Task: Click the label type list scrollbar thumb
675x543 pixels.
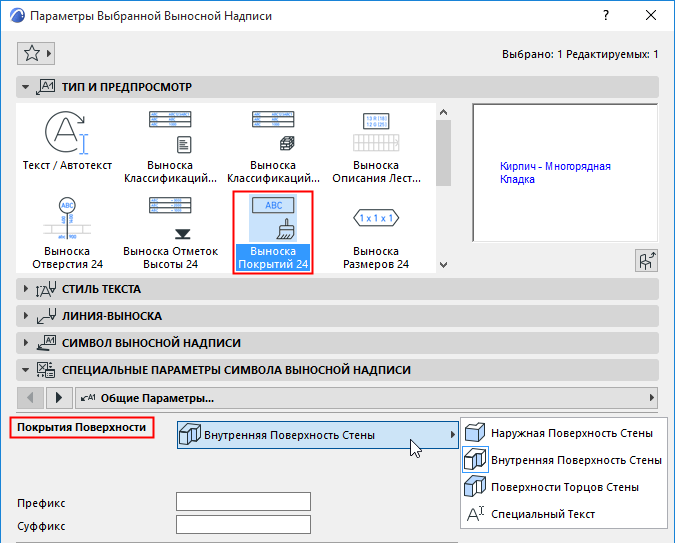Action: [443, 153]
